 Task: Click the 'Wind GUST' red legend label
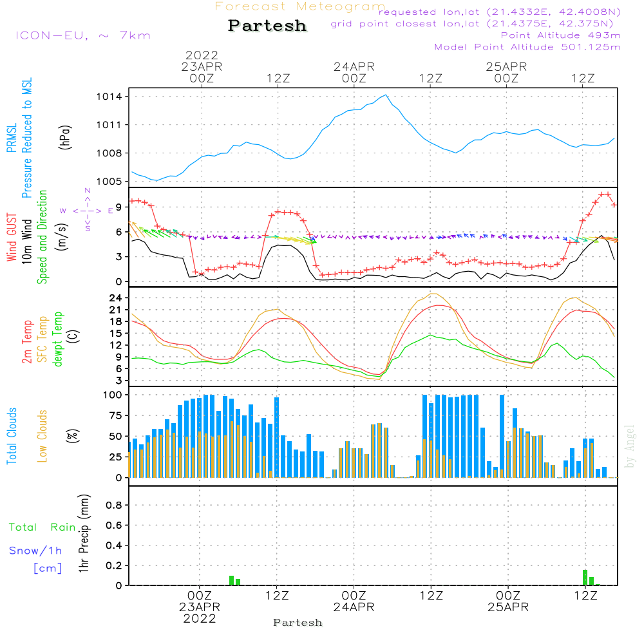coord(12,238)
